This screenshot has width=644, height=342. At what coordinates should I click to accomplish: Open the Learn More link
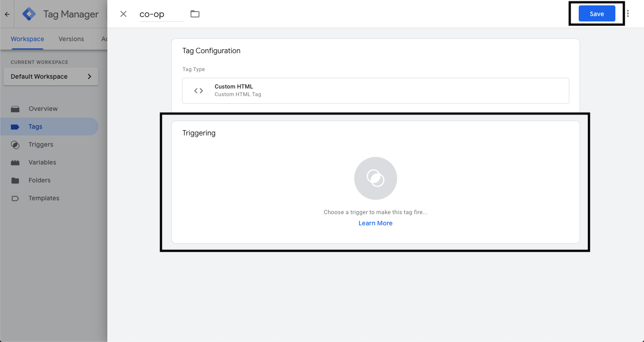tap(375, 223)
